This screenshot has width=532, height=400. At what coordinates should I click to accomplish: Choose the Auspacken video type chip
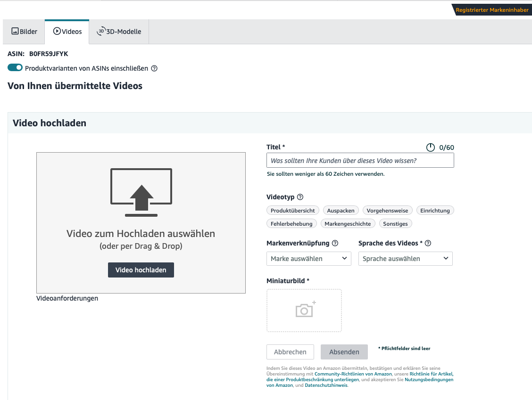(341, 211)
